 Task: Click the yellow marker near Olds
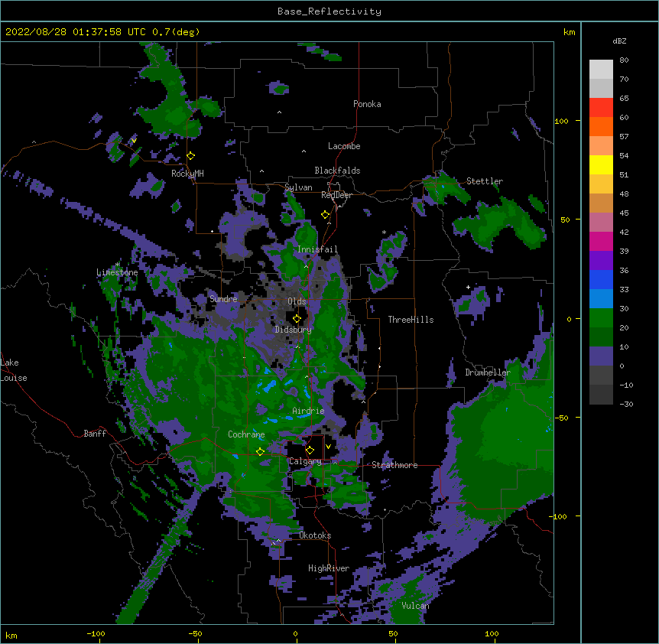(x=297, y=318)
